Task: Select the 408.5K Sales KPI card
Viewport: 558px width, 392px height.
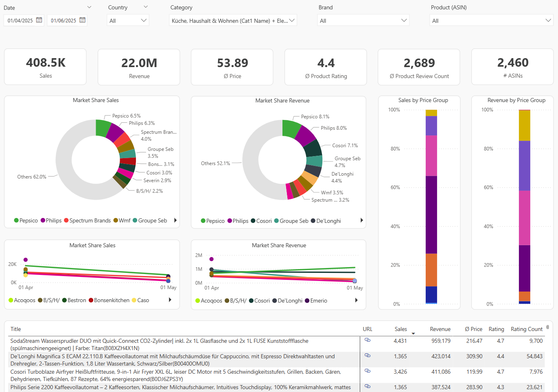Action: click(x=45, y=67)
